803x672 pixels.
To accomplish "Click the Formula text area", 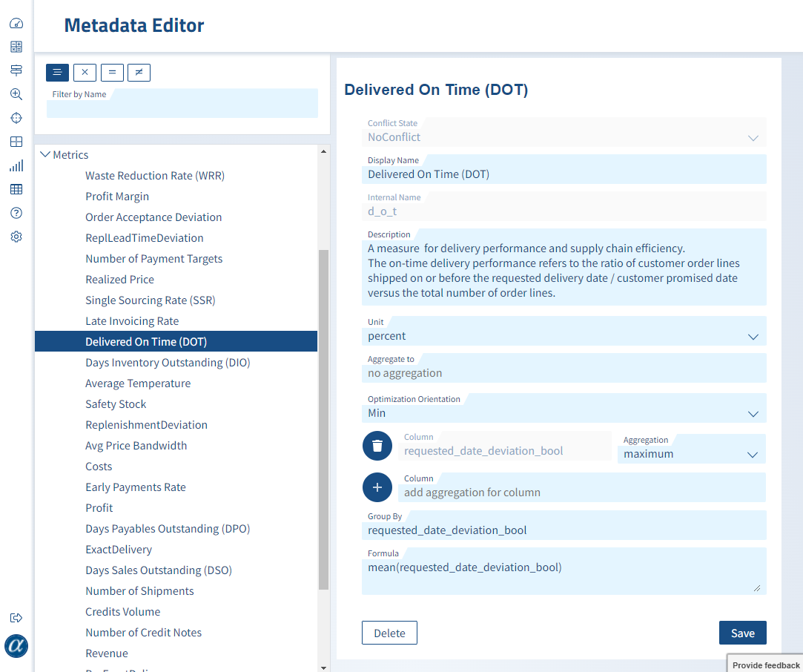I will [564, 571].
